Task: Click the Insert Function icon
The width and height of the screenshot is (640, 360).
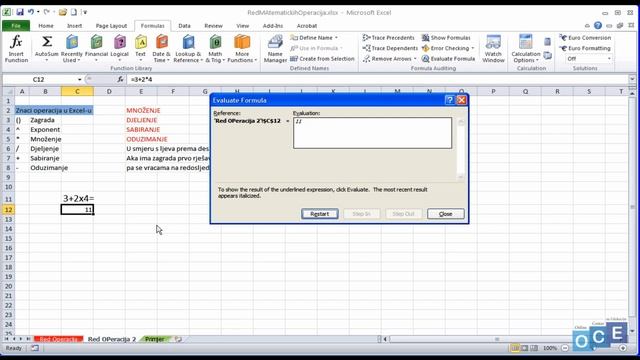Action: (x=16, y=49)
